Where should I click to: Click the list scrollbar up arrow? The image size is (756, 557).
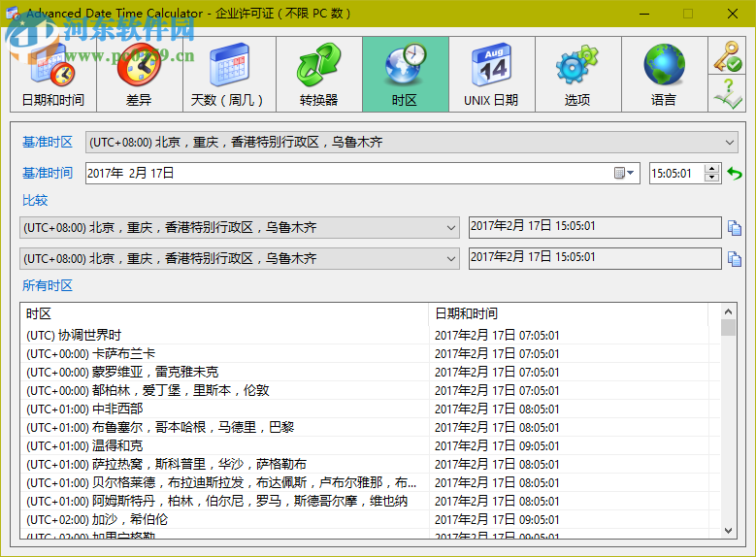pyautogui.click(x=728, y=311)
